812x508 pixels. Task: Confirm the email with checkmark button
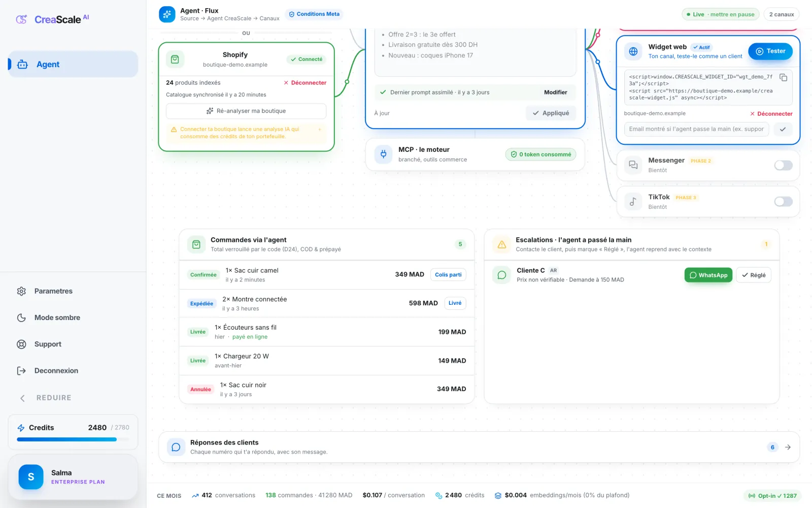[783, 129]
